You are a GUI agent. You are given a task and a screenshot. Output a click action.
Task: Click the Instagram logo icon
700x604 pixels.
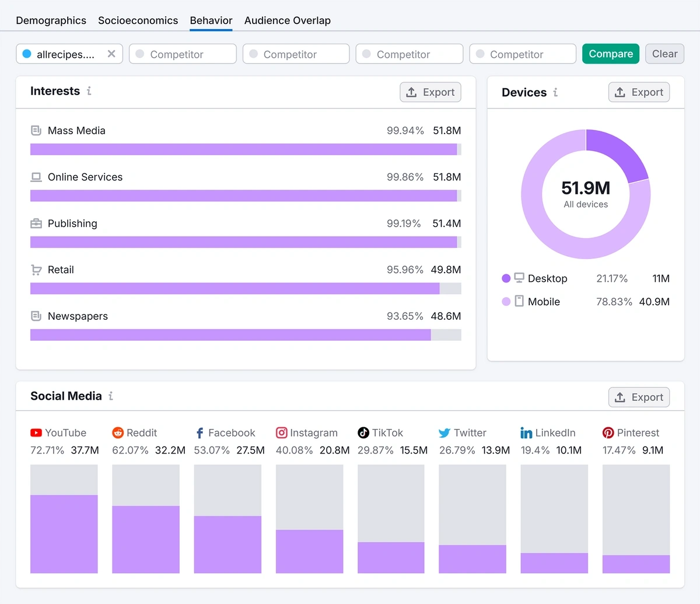click(281, 432)
